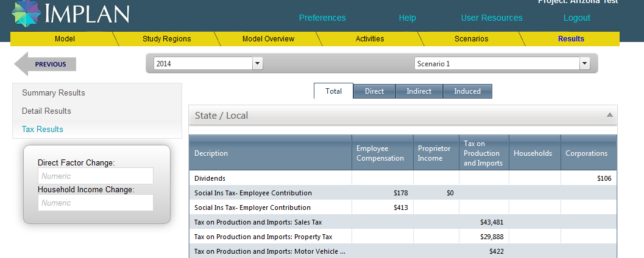Select the Direct results tab
This screenshot has width=644, height=258.
374,91
